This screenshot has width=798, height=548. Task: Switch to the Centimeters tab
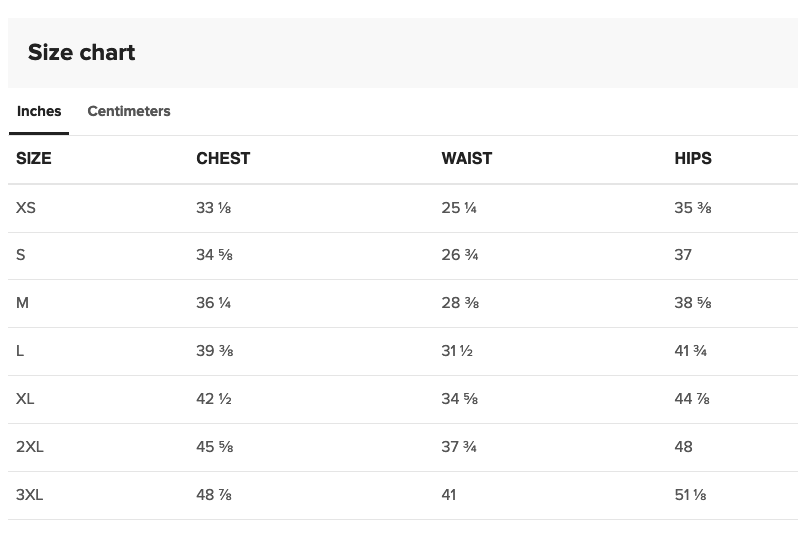coord(129,111)
